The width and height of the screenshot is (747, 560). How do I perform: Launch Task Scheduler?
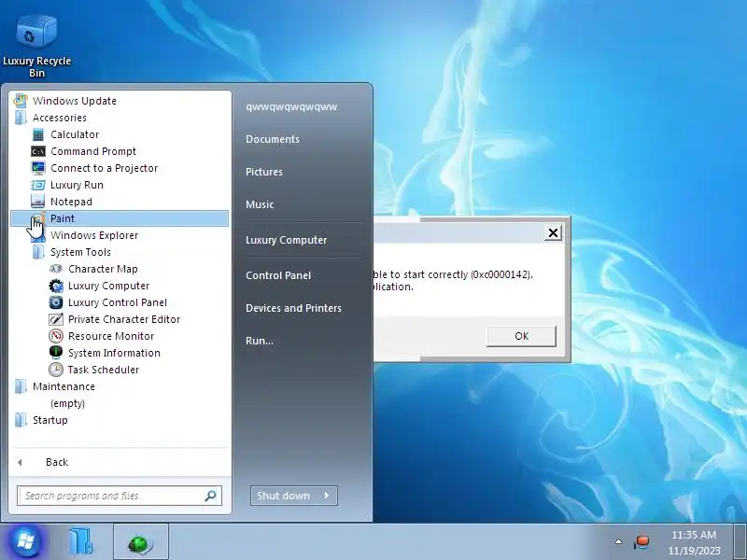point(104,370)
